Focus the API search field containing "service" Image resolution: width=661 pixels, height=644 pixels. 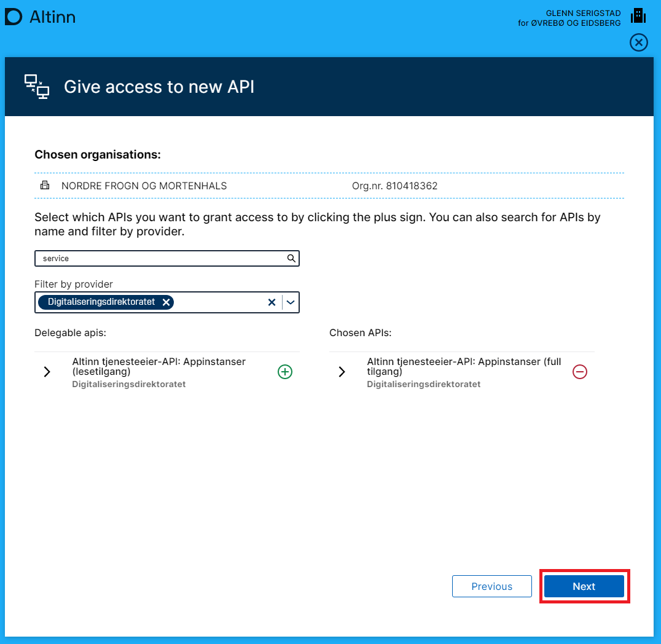pos(160,259)
